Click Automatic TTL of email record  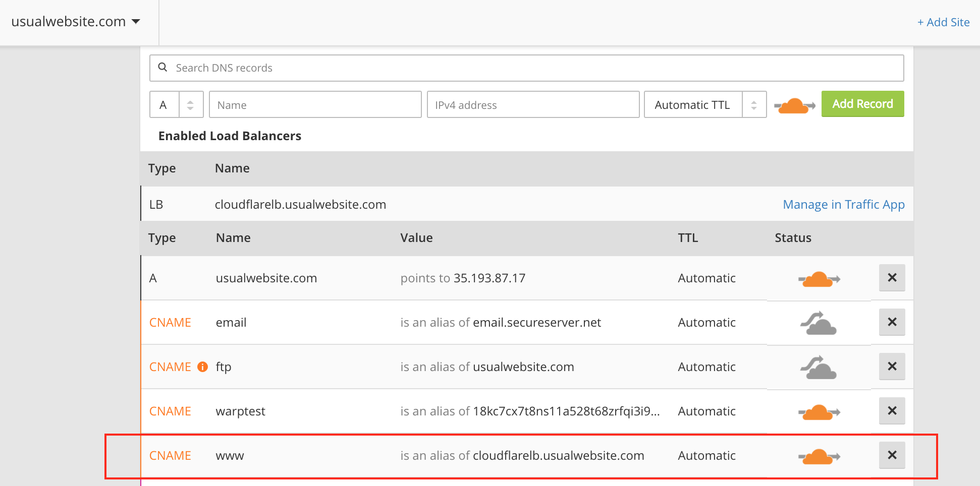pos(706,323)
